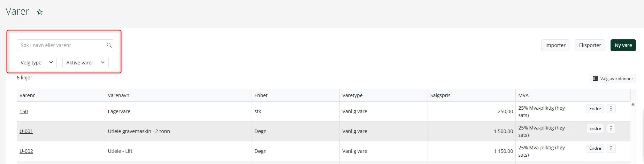Click Endre for Lagervare row
Viewport: 644px width, 164px height.
tap(595, 109)
